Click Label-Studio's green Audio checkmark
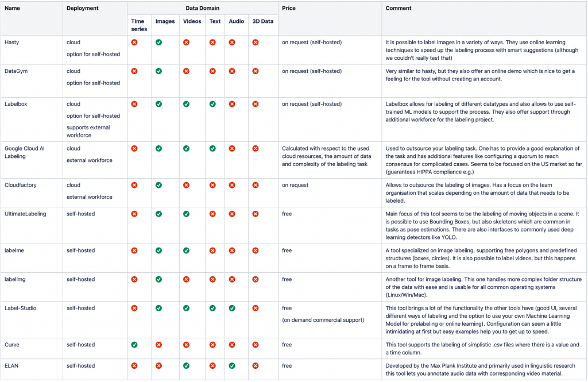The image size is (588, 382). [232, 308]
